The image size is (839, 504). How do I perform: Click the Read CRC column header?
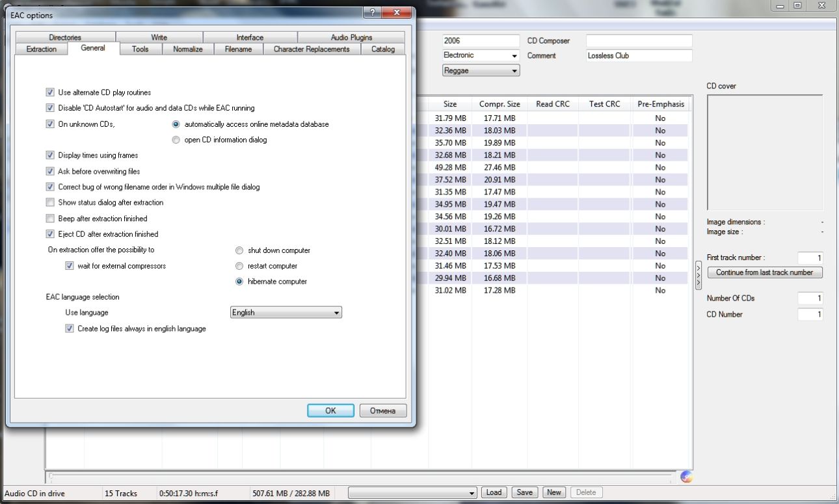pos(553,104)
